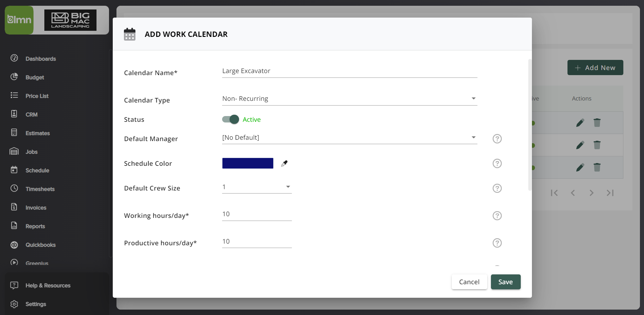Screen dimensions: 644x315
Task: Open the Default Manager dropdown
Action: (349, 138)
